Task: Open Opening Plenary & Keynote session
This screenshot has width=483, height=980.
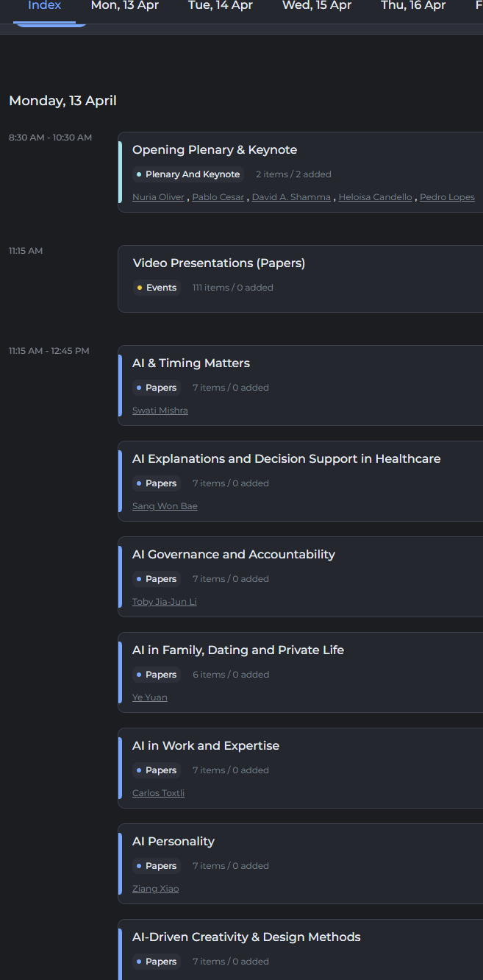Action: tap(215, 150)
